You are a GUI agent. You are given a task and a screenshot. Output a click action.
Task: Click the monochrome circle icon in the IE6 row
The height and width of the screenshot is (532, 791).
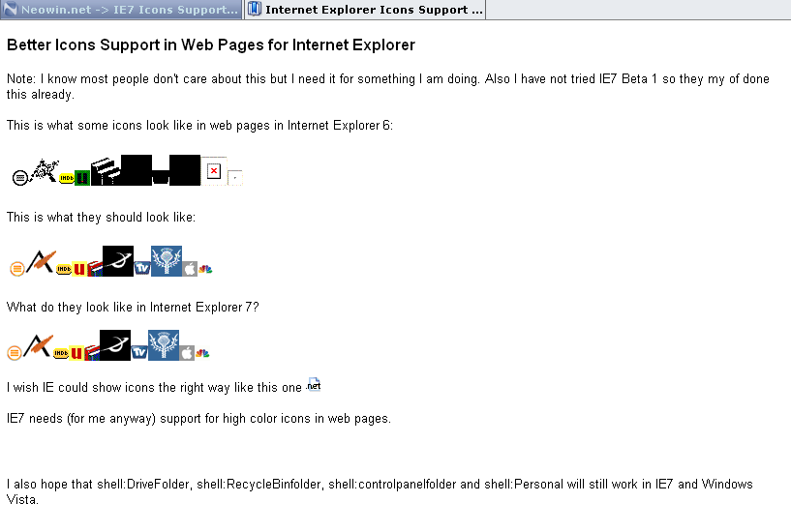tap(19, 178)
